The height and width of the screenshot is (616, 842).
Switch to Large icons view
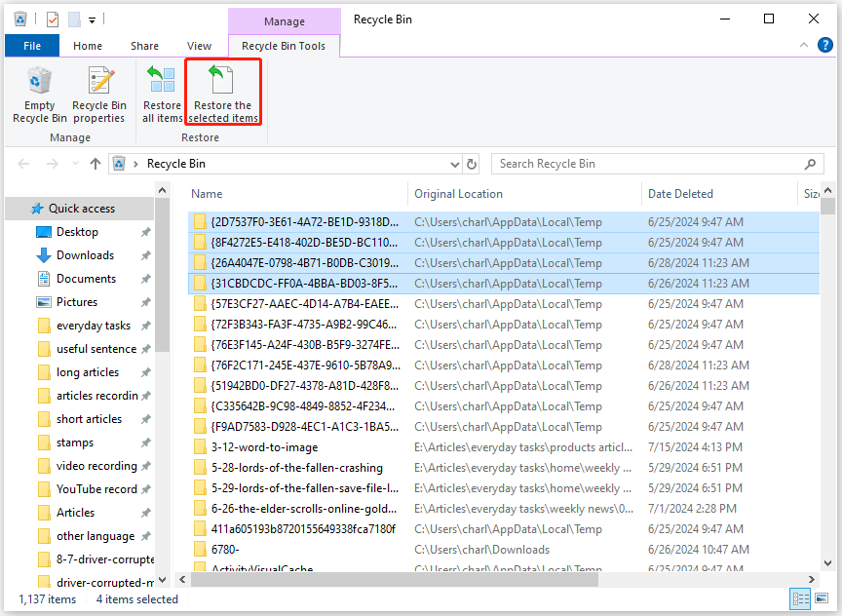(822, 598)
